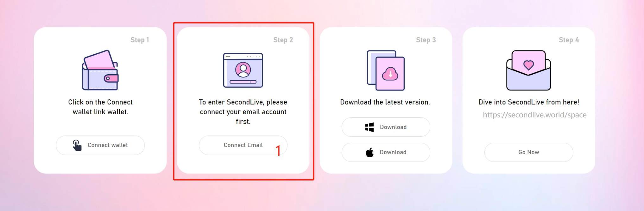The height and width of the screenshot is (211, 644).
Task: Click the Step 2 label
Action: pyautogui.click(x=283, y=40)
